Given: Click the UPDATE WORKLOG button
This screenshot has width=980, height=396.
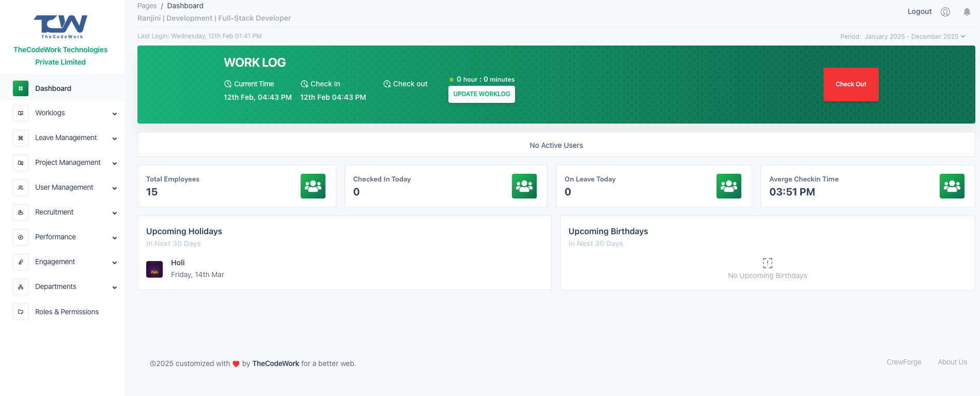Looking at the screenshot, I should pyautogui.click(x=481, y=94).
